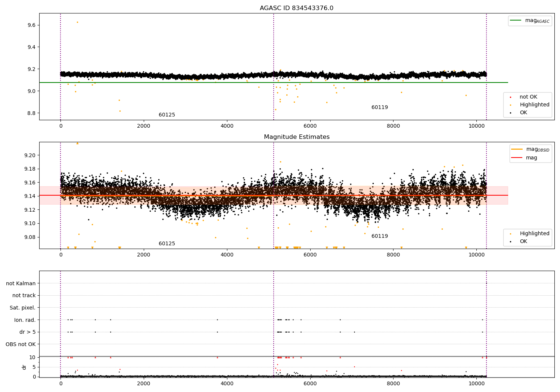Click the 'dr > 5' y-axis label

tap(28, 332)
